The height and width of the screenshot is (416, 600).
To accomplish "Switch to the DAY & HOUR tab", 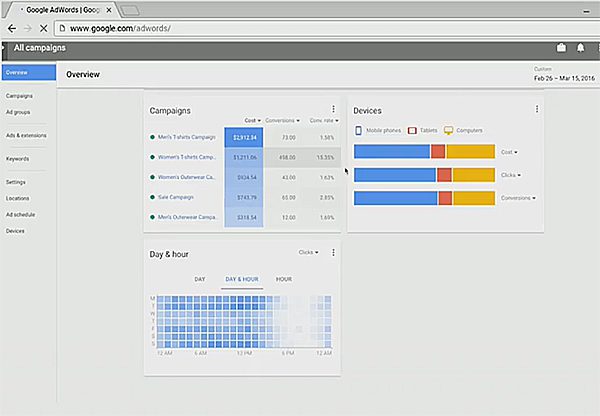I will coord(242,279).
